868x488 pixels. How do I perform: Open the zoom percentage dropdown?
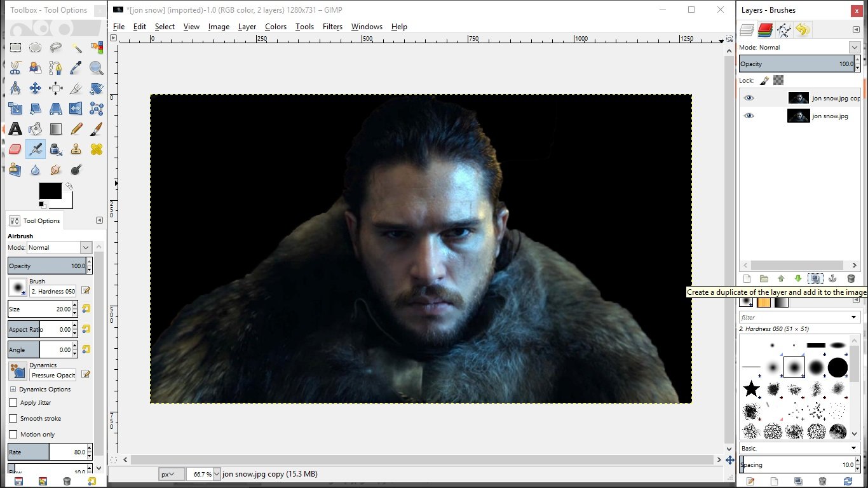217,474
